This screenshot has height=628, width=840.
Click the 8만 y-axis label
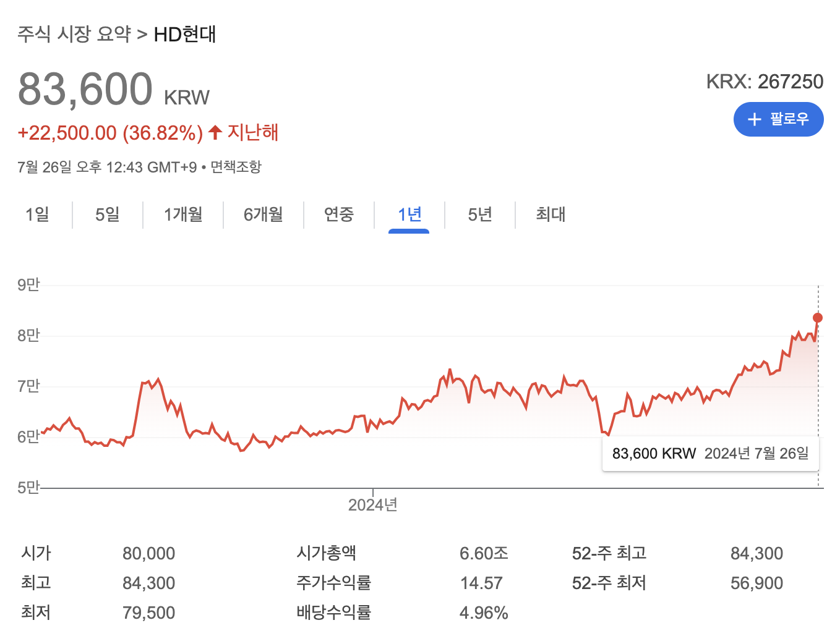[x=28, y=336]
